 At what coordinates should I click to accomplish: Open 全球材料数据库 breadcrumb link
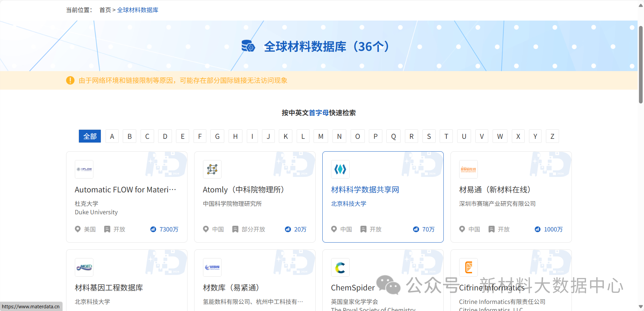coord(138,10)
